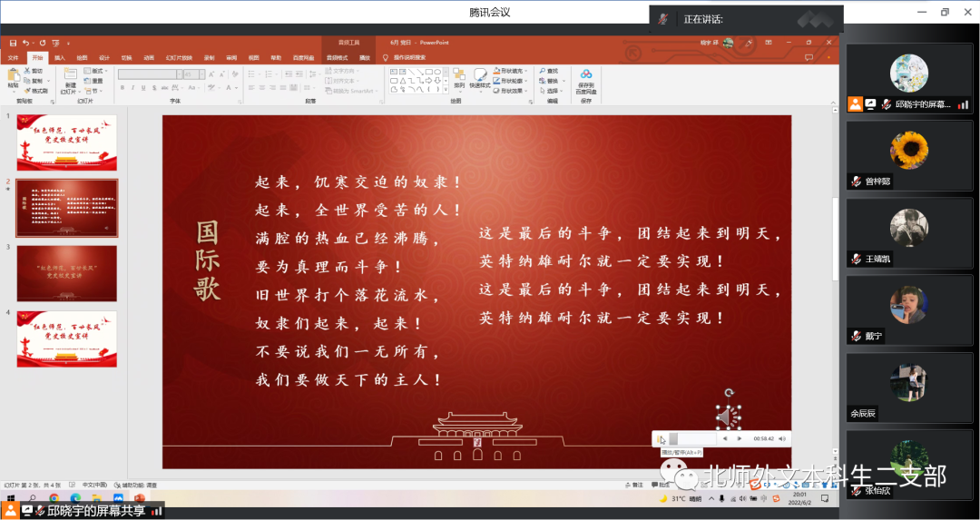This screenshot has height=520, width=980.
Task: Switch to the Audio Playback (播放) tab
Action: coord(365,57)
